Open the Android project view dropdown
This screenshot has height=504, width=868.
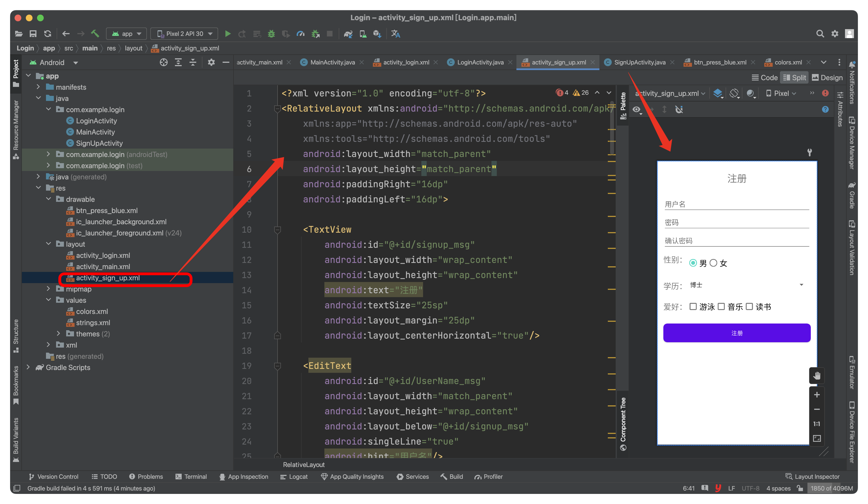click(54, 62)
